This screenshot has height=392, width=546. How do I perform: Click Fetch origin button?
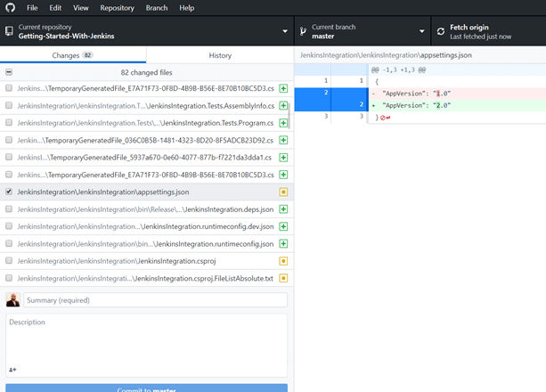[x=488, y=31]
